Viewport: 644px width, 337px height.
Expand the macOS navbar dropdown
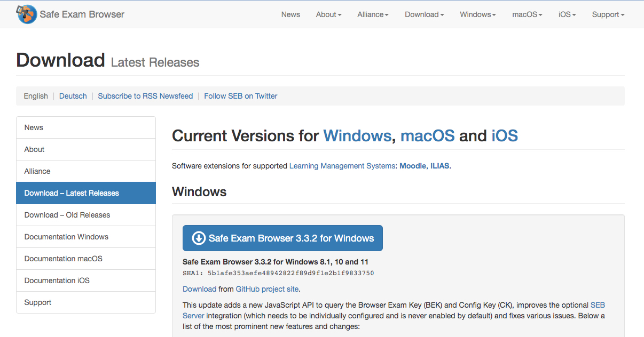pos(527,14)
